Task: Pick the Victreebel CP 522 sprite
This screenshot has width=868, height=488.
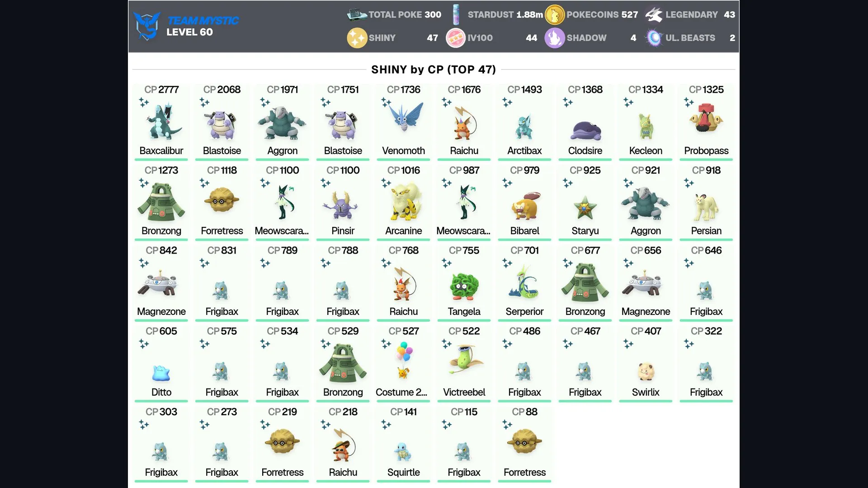Action: point(466,359)
